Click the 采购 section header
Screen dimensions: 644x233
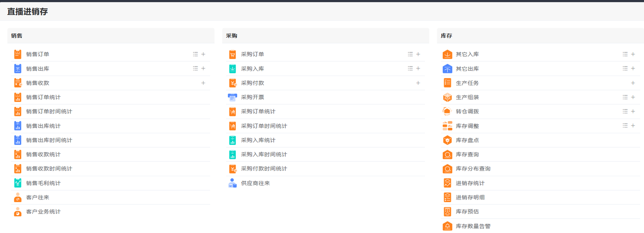(x=232, y=36)
